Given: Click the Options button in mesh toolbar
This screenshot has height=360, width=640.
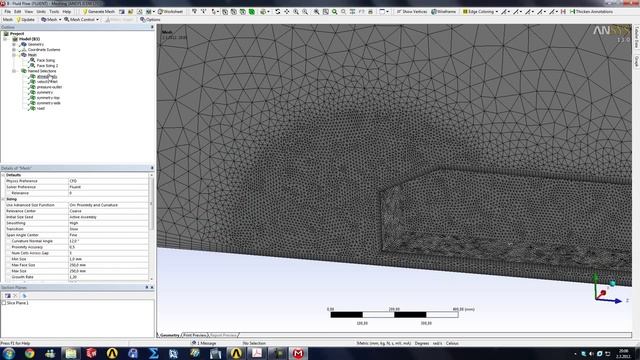Looking at the screenshot, I should click(x=150, y=20).
